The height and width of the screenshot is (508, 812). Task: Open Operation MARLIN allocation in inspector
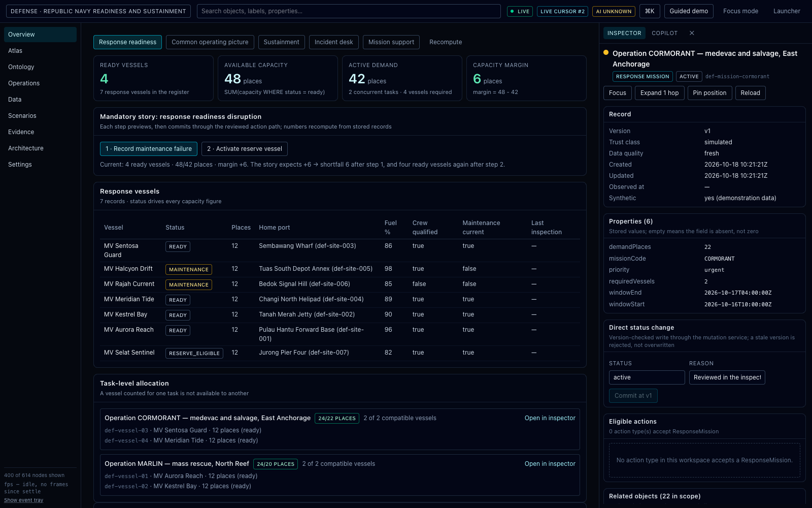click(550, 464)
